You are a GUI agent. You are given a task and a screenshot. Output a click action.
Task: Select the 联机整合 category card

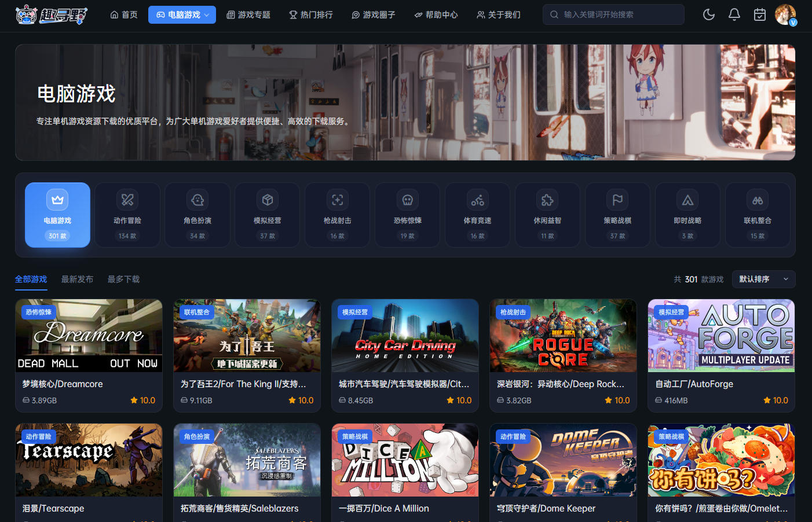[758, 215]
